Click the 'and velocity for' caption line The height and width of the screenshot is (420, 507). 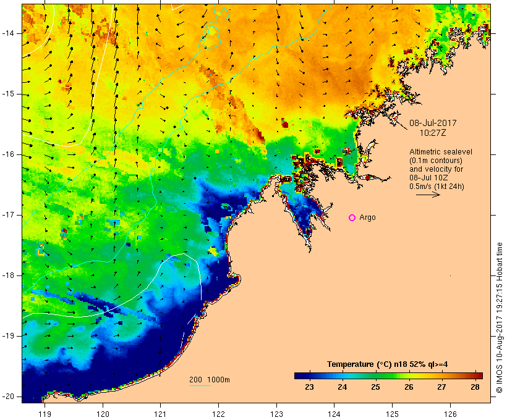tap(436, 169)
